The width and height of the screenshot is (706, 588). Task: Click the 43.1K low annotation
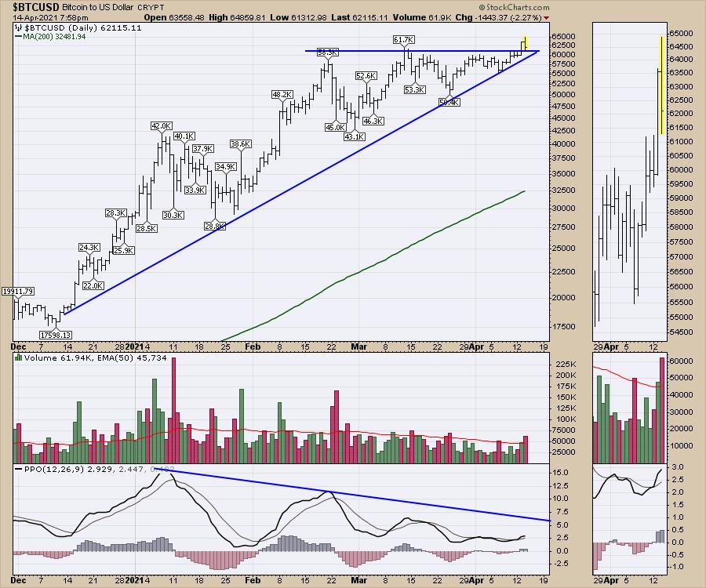click(355, 136)
